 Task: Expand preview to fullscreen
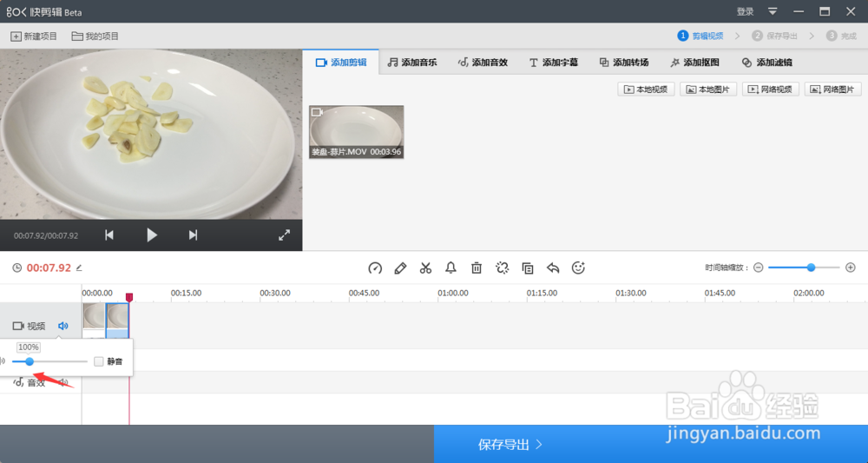point(284,235)
